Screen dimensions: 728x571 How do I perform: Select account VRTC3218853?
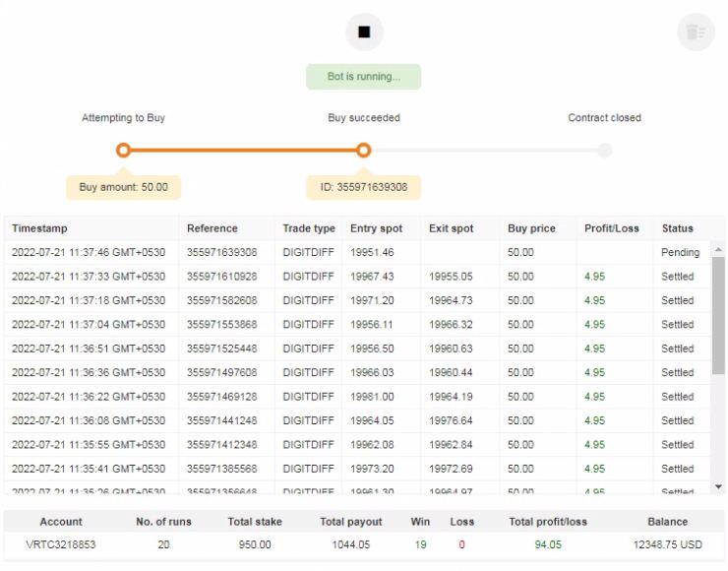tap(61, 544)
